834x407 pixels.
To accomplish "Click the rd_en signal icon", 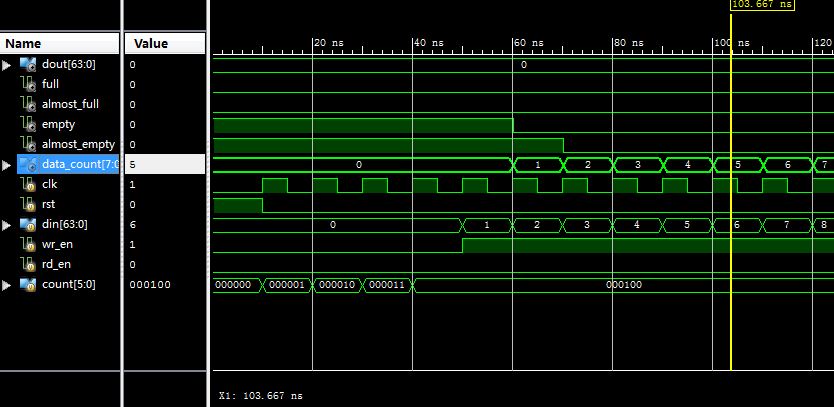I will pyautogui.click(x=28, y=264).
